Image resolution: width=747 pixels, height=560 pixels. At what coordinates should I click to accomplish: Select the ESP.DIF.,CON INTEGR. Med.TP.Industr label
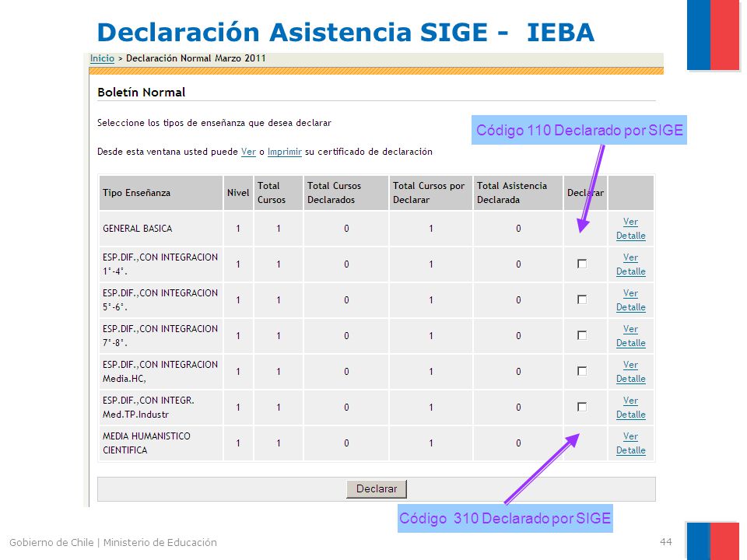(148, 407)
